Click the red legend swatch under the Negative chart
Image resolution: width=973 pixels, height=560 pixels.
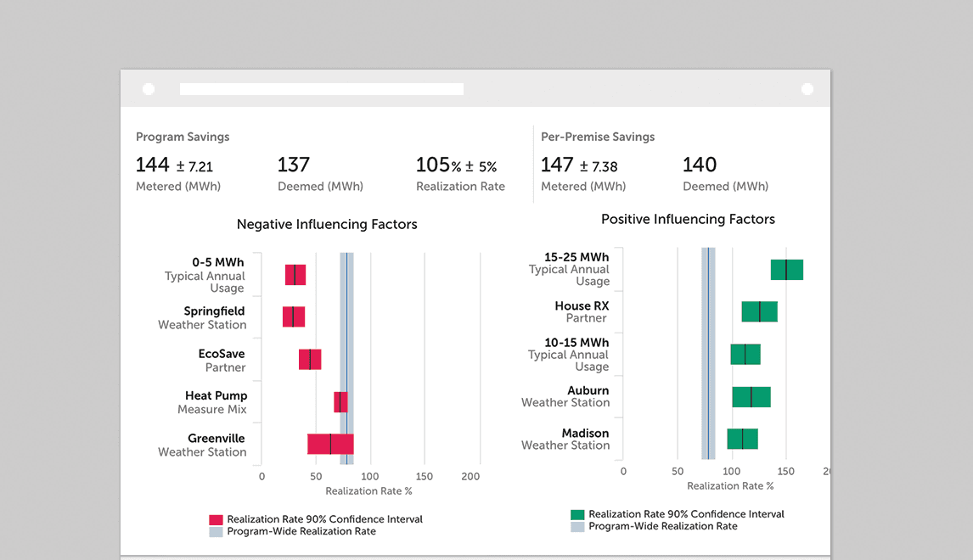point(217,519)
